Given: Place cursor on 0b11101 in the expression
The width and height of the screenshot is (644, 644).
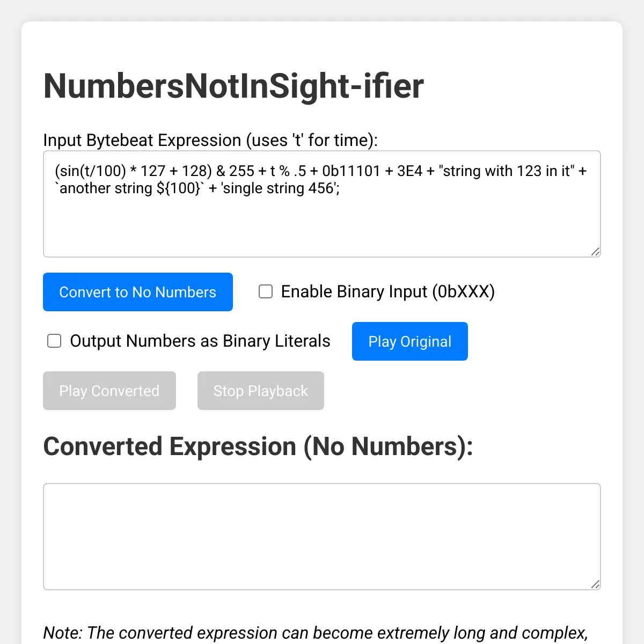Looking at the screenshot, I should pyautogui.click(x=352, y=171).
